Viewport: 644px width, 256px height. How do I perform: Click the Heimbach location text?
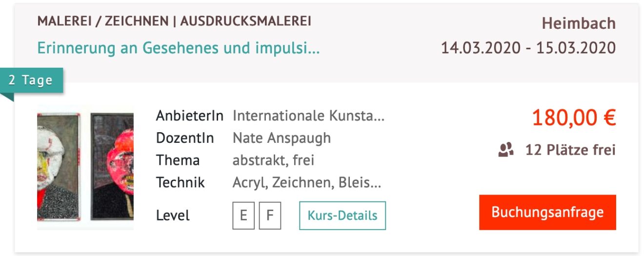point(579,23)
